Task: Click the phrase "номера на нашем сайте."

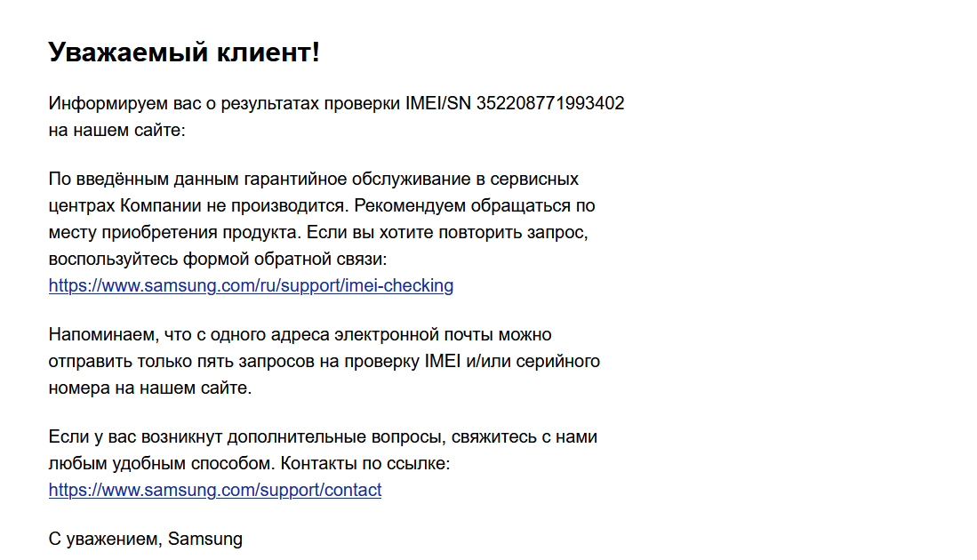Action: 150,388
